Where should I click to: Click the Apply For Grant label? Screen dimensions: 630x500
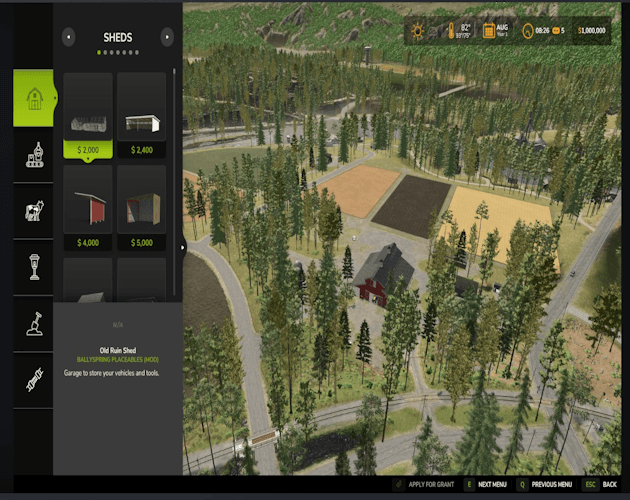point(431,484)
